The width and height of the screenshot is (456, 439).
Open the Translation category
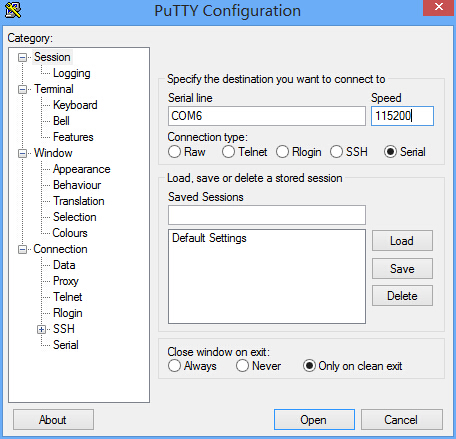(79, 201)
